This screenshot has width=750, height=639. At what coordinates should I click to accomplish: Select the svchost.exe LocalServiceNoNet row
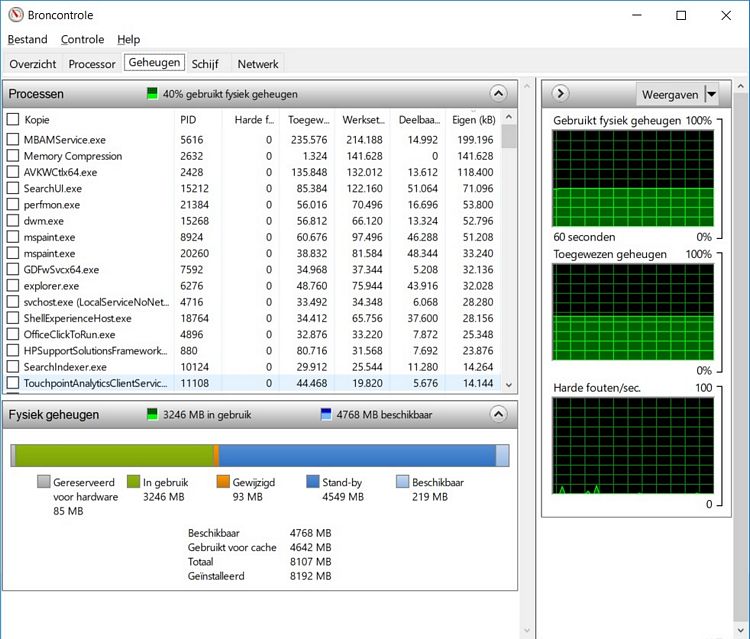253,302
